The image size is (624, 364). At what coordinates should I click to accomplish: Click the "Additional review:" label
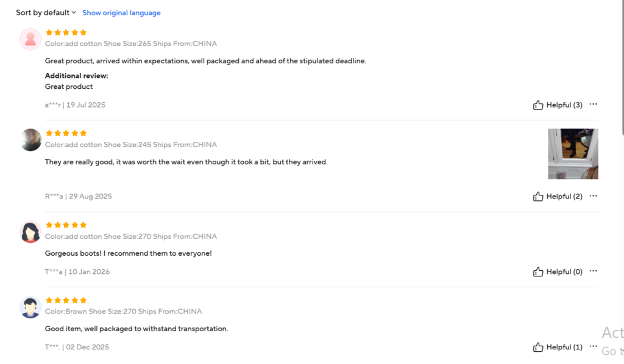76,76
